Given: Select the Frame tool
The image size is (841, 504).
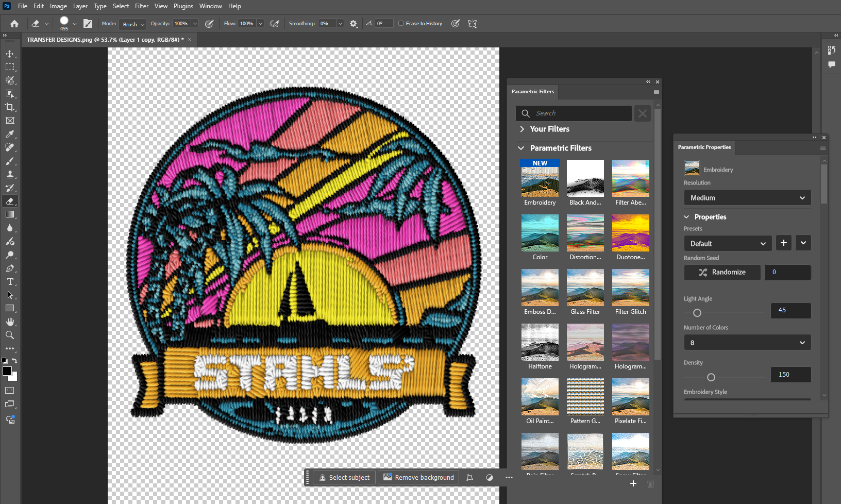Looking at the screenshot, I should click(x=10, y=121).
